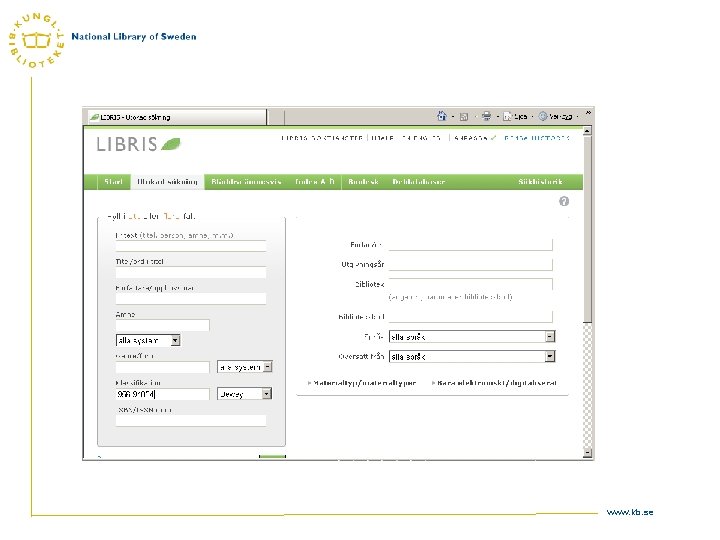Image resolution: width=720 pixels, height=540 pixels.
Task: Click the green button below search panel
Action: [272, 456]
